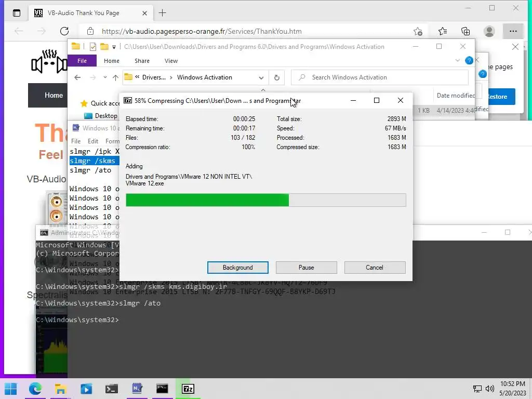The image size is (532, 399).
Task: View site information lock icon
Action: click(90, 31)
